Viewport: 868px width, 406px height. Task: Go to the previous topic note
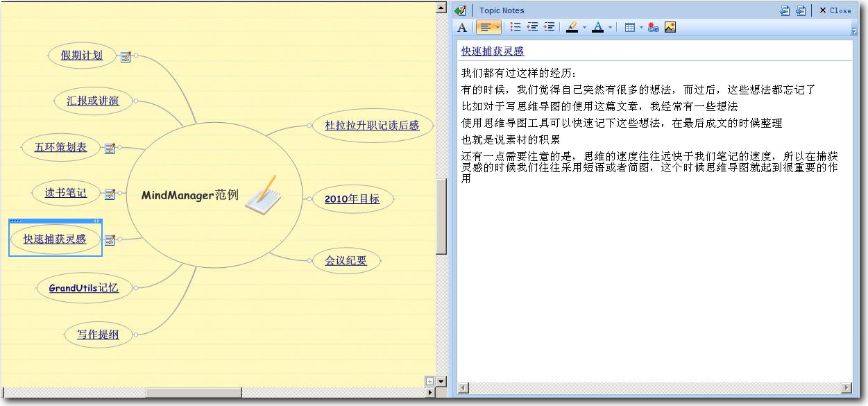[x=785, y=10]
